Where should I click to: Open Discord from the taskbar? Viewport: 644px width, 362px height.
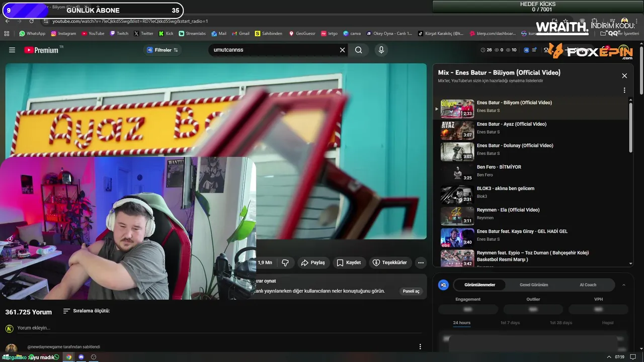click(x=81, y=357)
